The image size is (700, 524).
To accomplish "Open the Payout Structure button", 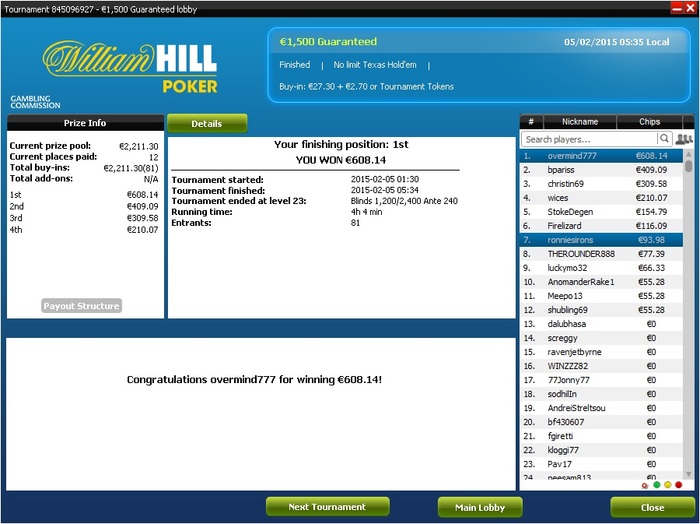I will (81, 306).
